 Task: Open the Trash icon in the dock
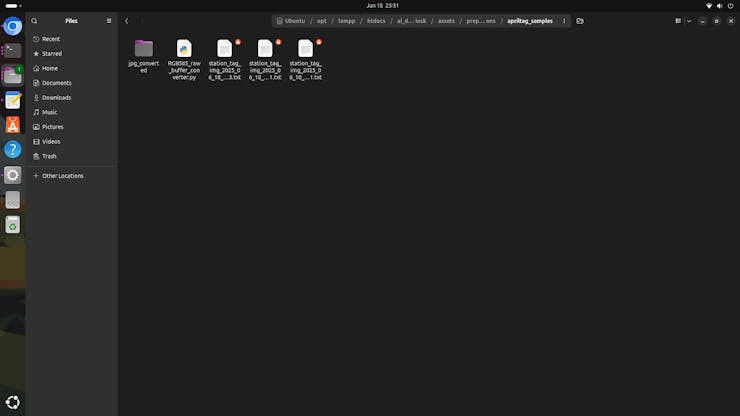pyautogui.click(x=13, y=225)
